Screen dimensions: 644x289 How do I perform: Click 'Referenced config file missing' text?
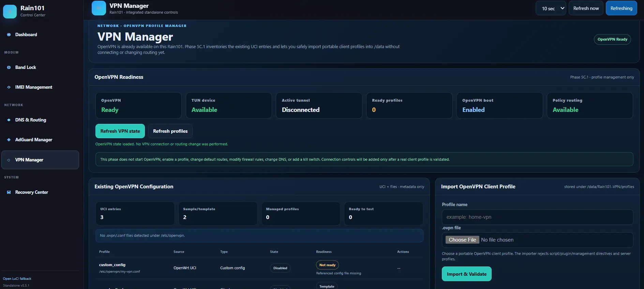339,273
